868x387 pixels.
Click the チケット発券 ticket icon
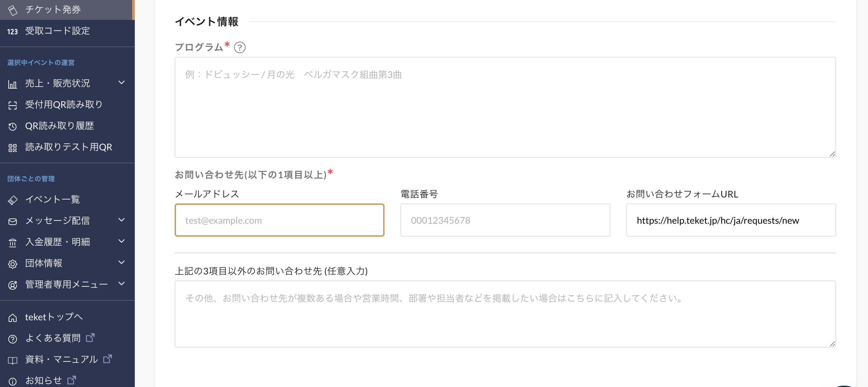tap(13, 10)
